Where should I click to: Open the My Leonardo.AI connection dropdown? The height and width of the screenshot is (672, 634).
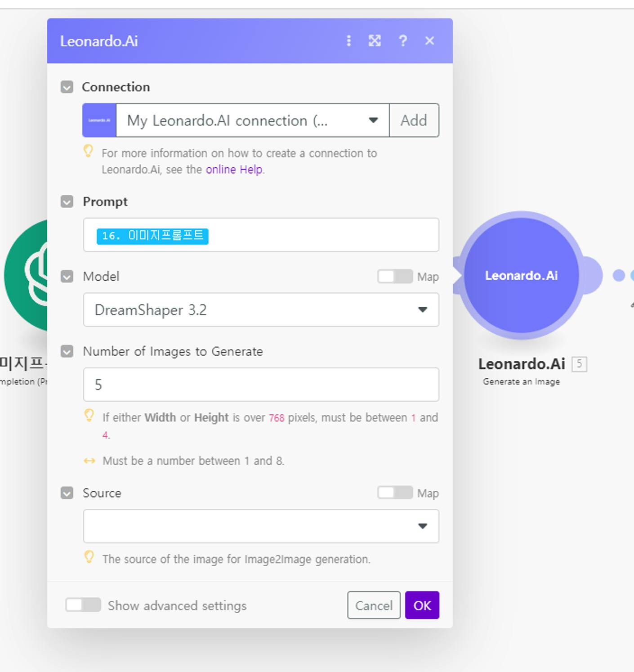tap(253, 121)
